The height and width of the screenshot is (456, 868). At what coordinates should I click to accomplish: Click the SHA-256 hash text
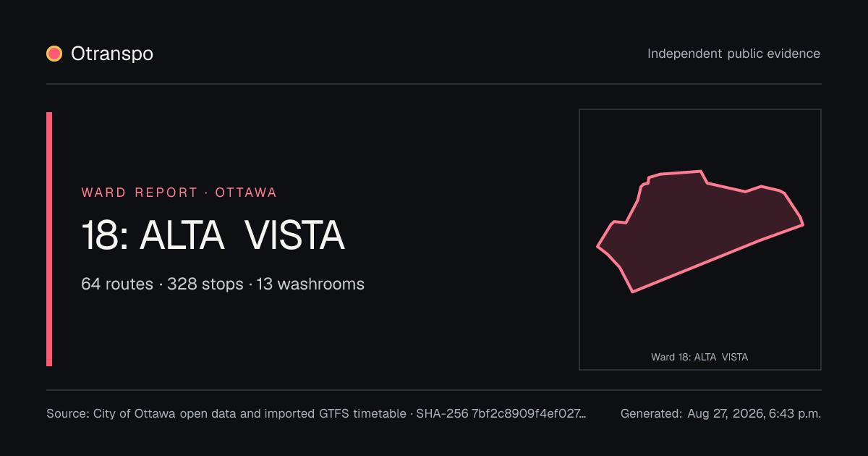tap(502, 414)
